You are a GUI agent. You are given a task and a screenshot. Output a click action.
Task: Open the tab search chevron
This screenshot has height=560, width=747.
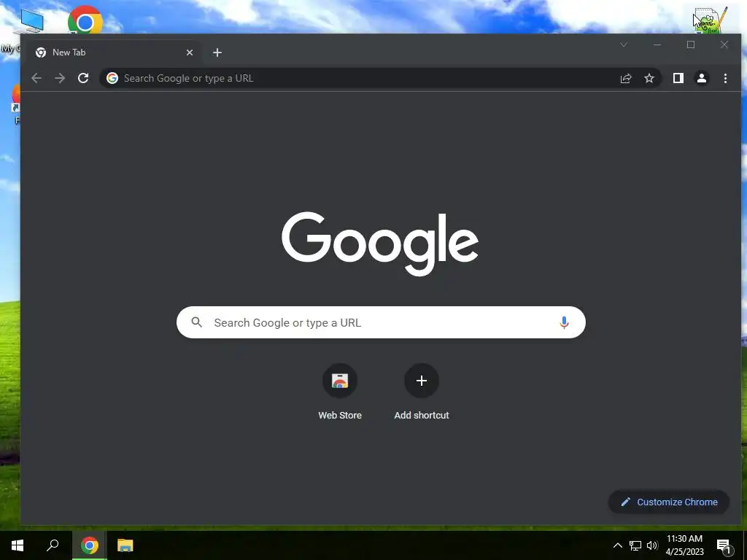624,44
